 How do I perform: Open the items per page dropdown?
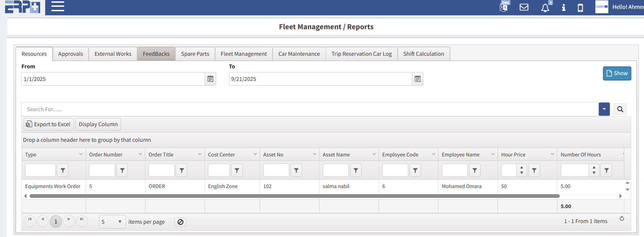pos(112,222)
